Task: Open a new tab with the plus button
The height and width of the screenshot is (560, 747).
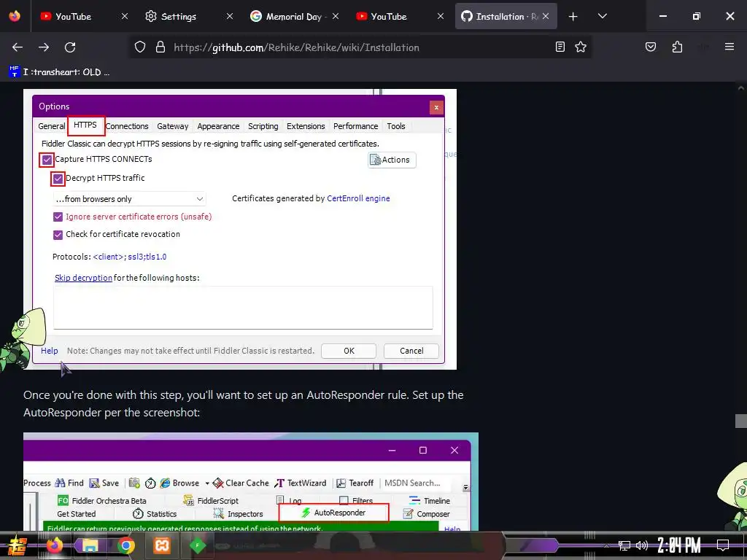Action: [x=573, y=16]
